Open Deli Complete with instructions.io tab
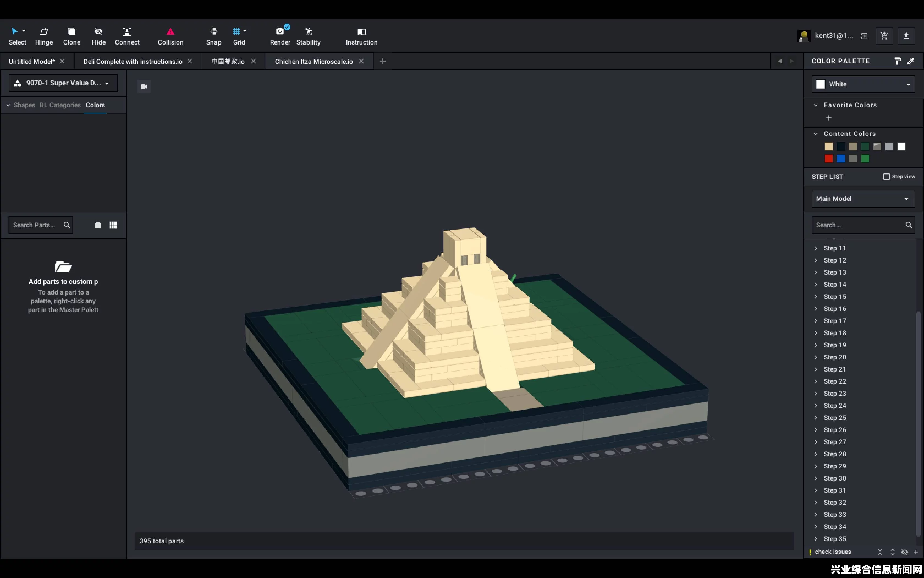Viewport: 924px width, 578px height. click(133, 62)
